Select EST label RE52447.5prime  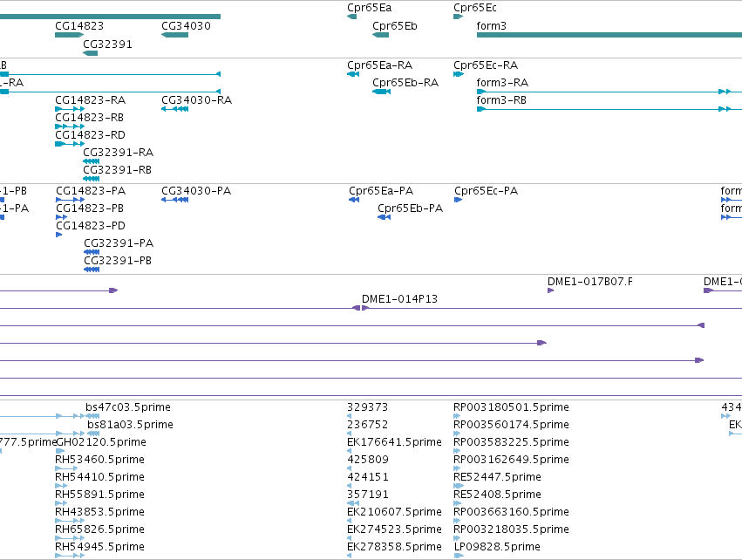pyautogui.click(x=497, y=478)
